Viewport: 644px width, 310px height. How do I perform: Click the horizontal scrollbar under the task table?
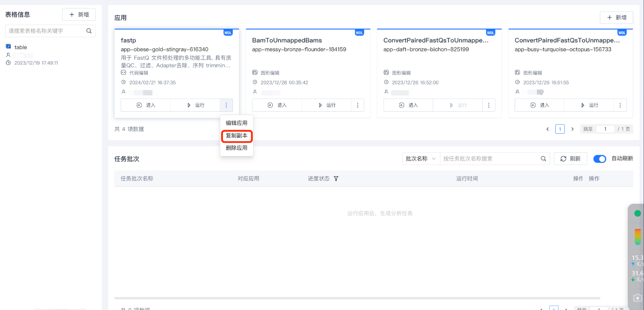[357, 298]
